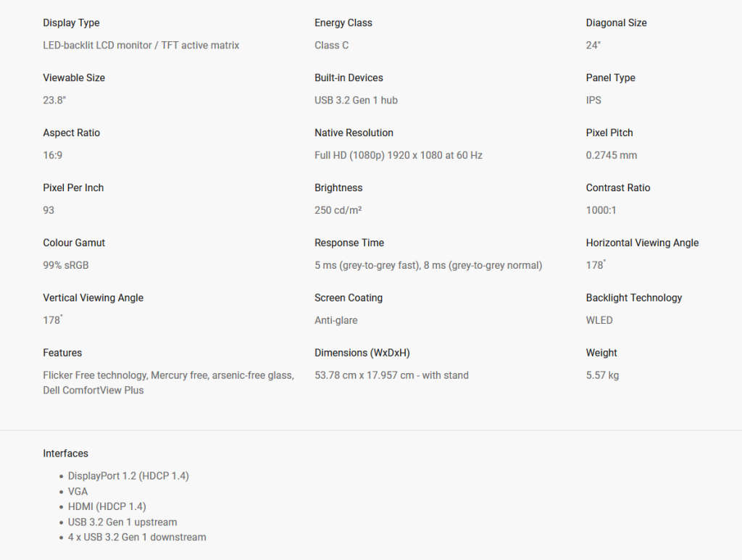742x560 pixels.
Task: Click the Display Type heading
Action: tap(71, 23)
